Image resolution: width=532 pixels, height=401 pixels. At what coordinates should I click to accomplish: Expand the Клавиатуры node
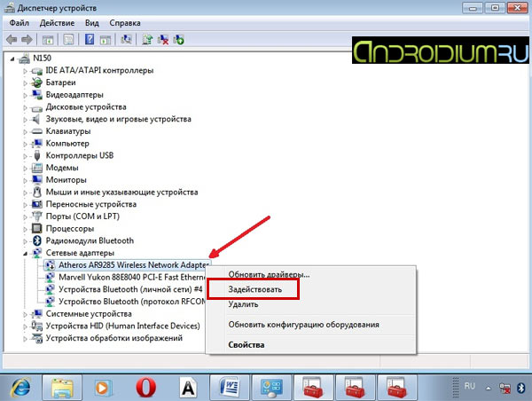(25, 131)
